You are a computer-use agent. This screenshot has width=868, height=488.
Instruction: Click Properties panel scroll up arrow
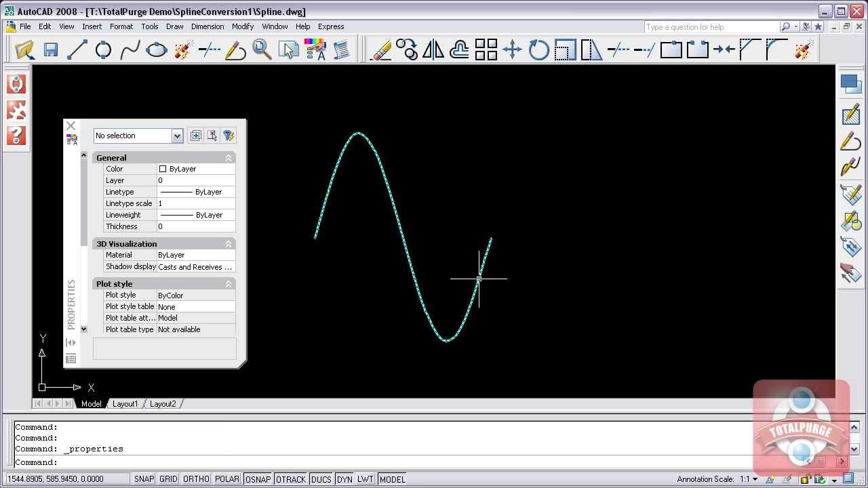click(84, 156)
